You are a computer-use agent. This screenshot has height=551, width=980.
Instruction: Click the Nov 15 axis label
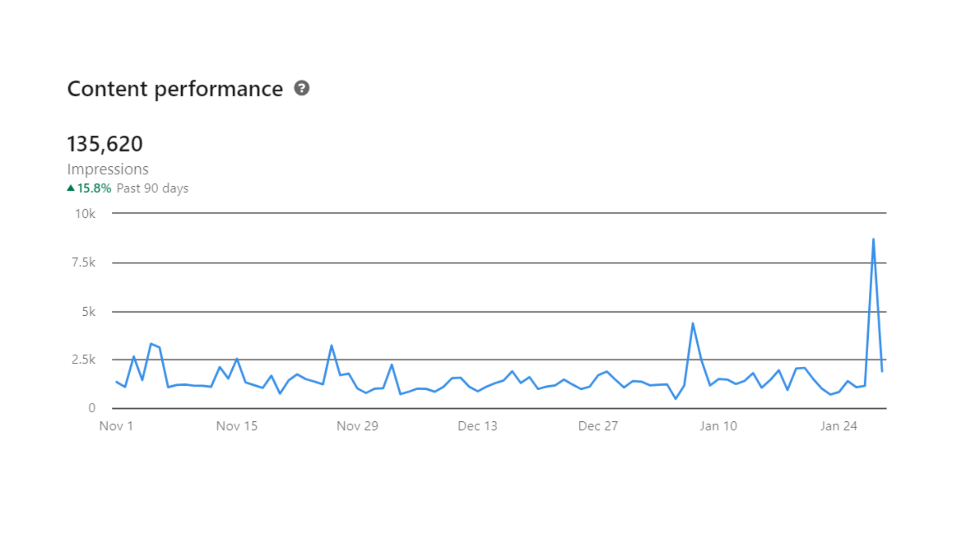[237, 426]
